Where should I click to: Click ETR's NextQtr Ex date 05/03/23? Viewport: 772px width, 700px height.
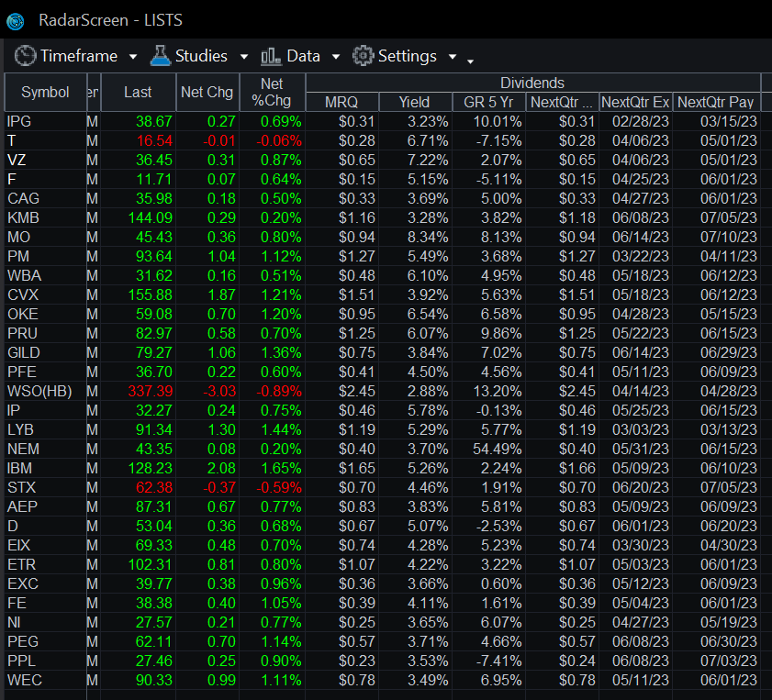coord(641,564)
